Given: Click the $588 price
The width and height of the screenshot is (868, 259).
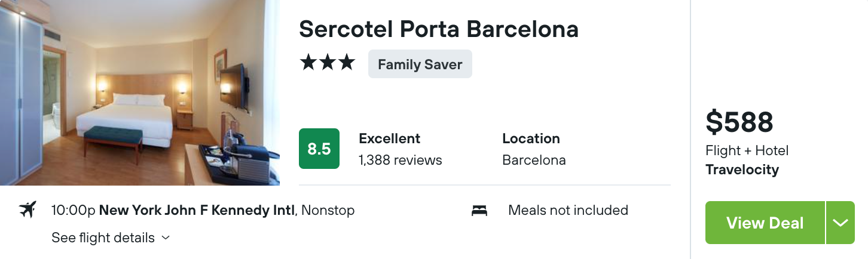Looking at the screenshot, I should [x=739, y=122].
